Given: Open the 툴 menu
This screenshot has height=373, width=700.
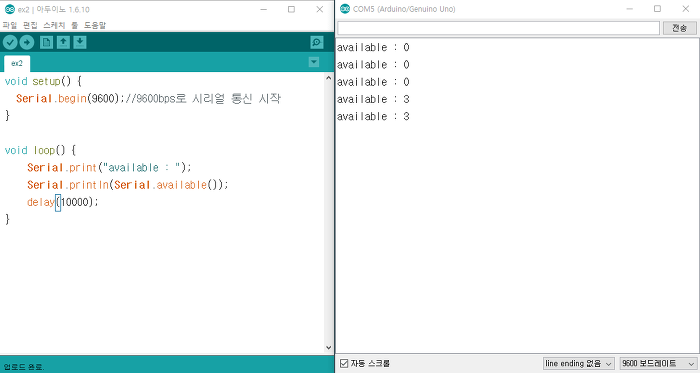Looking at the screenshot, I should coord(75,25).
